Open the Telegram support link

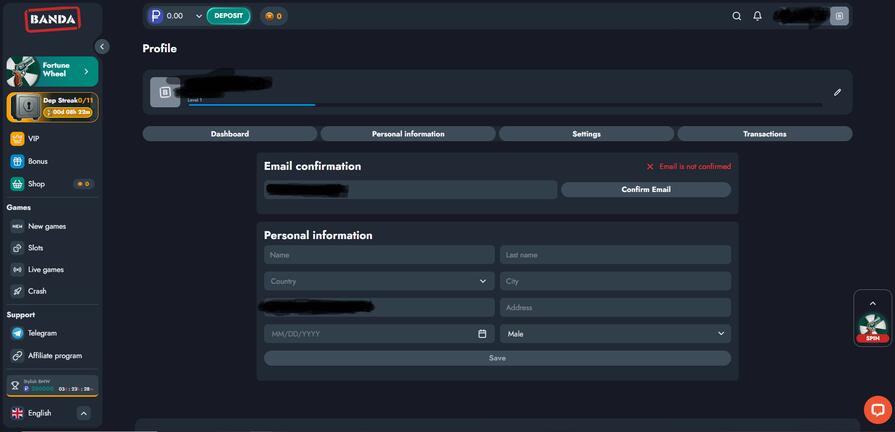pos(42,333)
